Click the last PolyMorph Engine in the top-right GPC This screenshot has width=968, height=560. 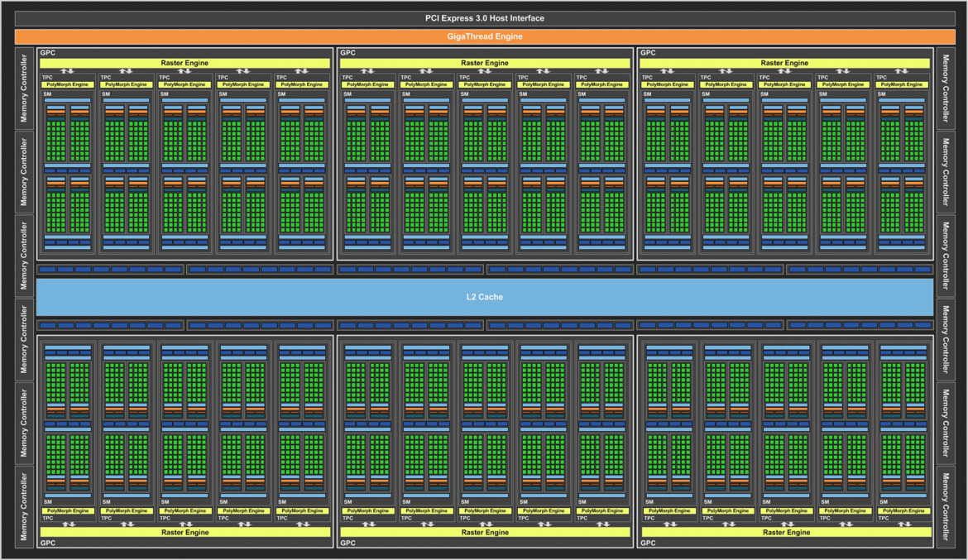click(x=902, y=84)
